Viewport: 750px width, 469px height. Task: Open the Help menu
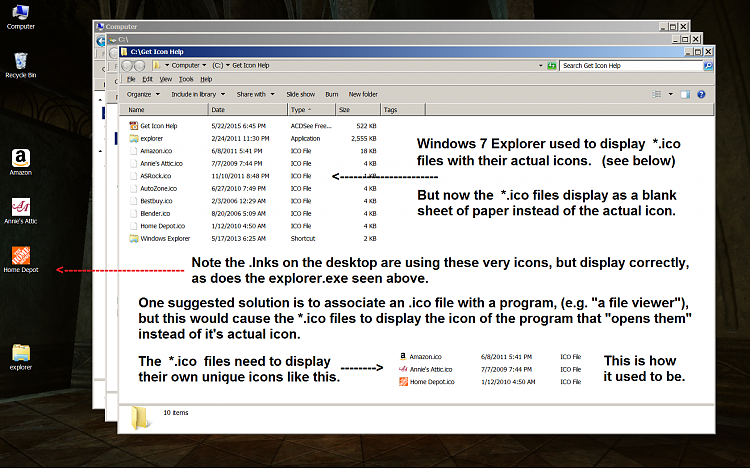click(x=206, y=79)
